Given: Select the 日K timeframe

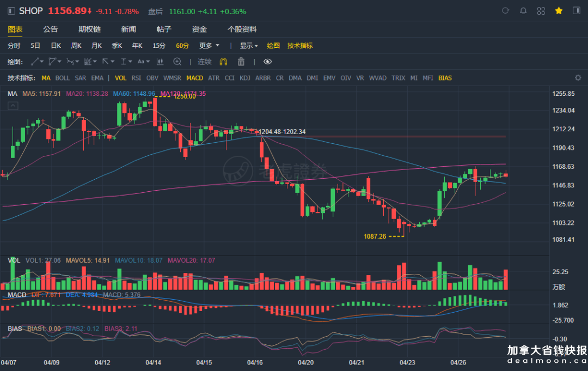Looking at the screenshot, I should coord(56,46).
